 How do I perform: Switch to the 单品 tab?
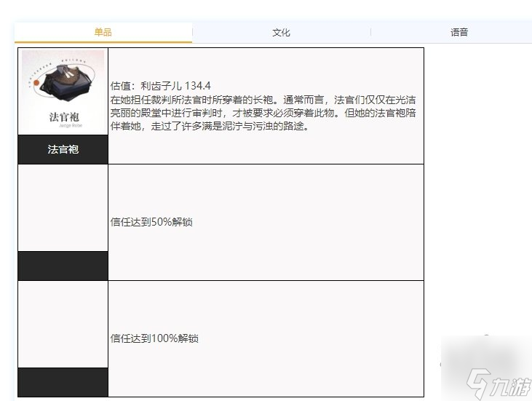point(103,33)
